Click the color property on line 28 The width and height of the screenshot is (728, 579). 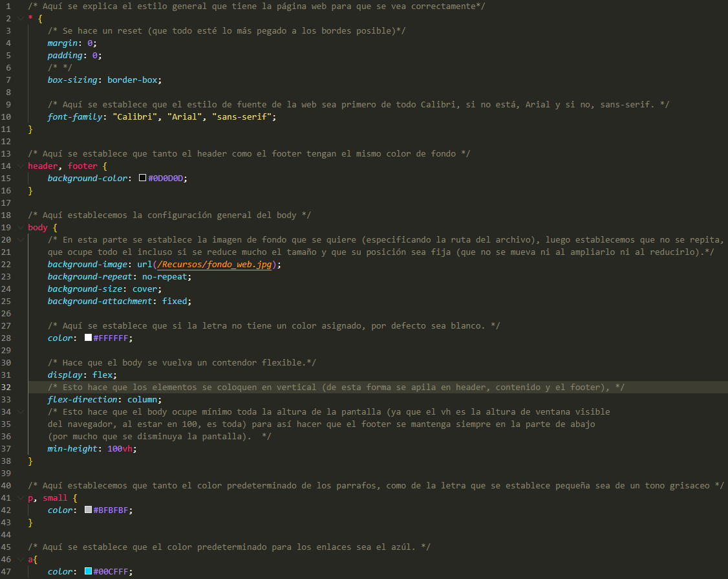60,338
